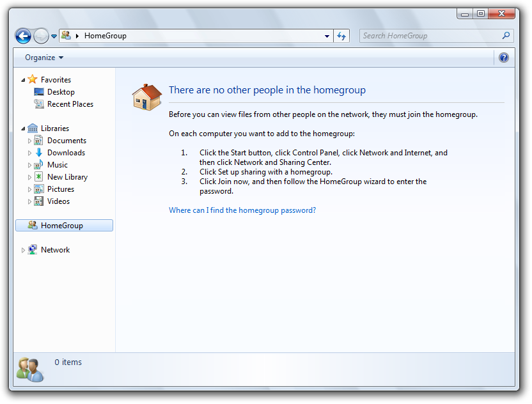This screenshot has height=404, width=532.
Task: Open 'Where can I find the homegroup password?' link
Action: (x=242, y=210)
